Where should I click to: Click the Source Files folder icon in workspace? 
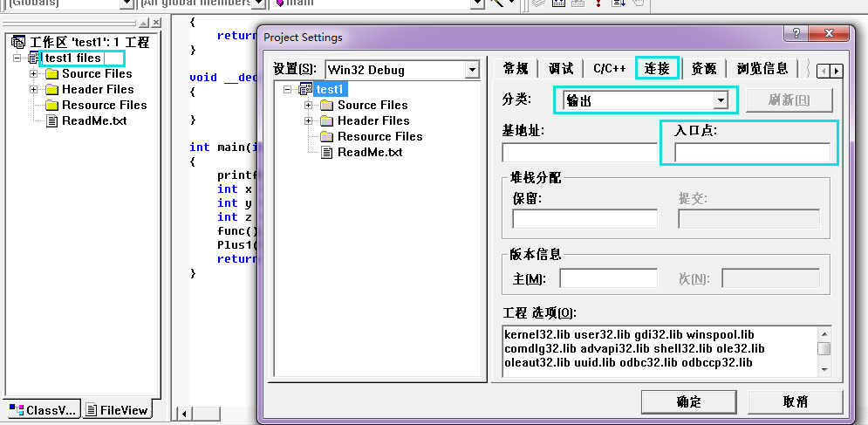[x=52, y=73]
